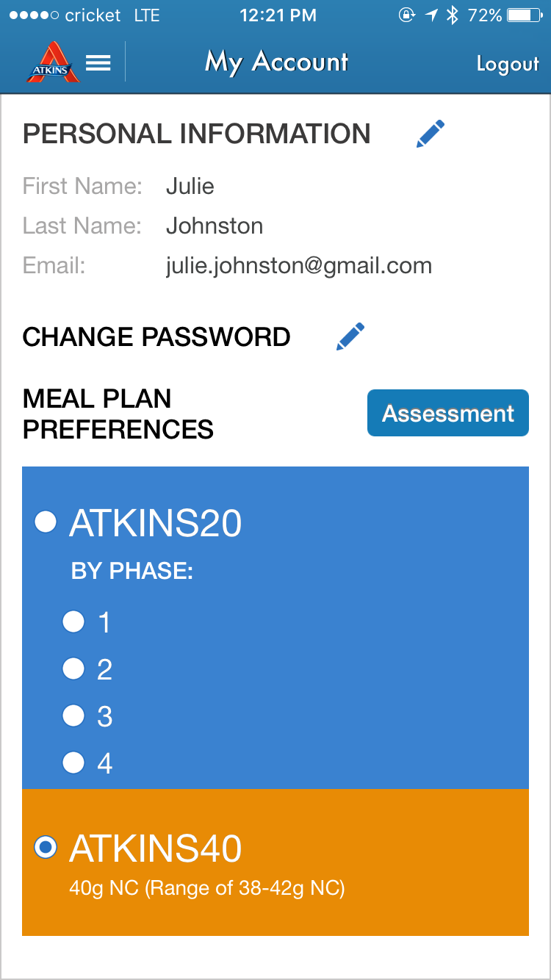Select the ATKINS40 meal plan radio

tap(46, 848)
